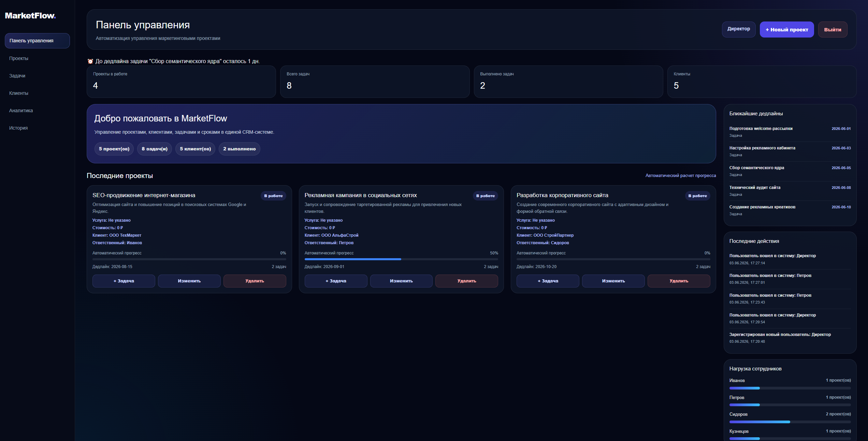Edit Рекламная кампания в социальных сетях
Screen dimensions: 868x441
click(401, 281)
